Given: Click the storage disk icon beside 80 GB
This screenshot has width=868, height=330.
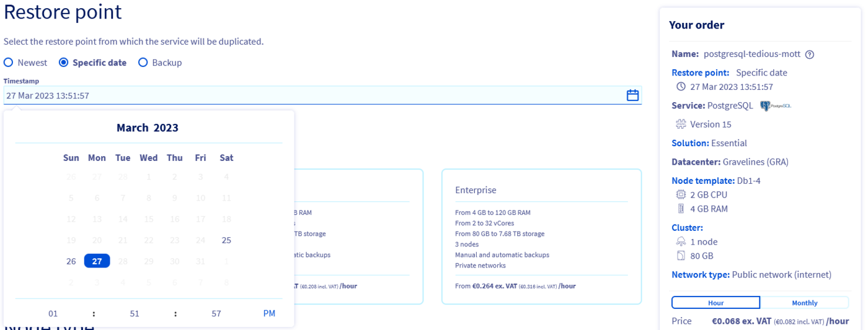Looking at the screenshot, I should click(x=681, y=256).
